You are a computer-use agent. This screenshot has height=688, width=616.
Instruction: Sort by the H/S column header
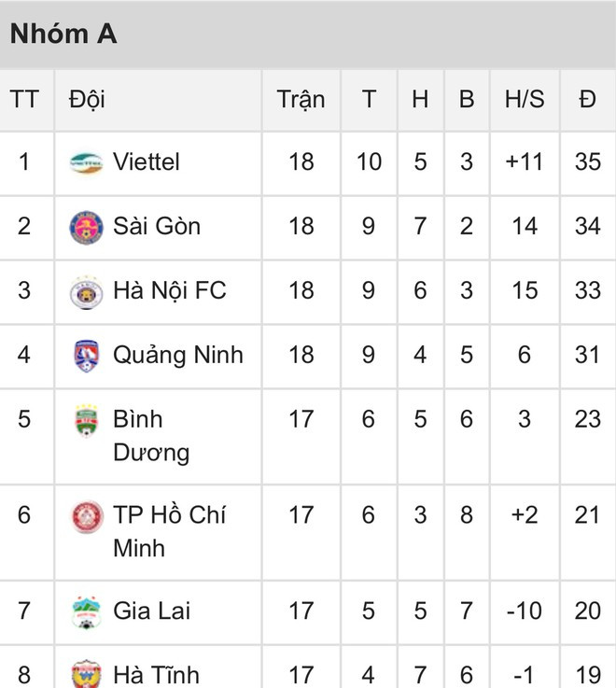tap(524, 99)
